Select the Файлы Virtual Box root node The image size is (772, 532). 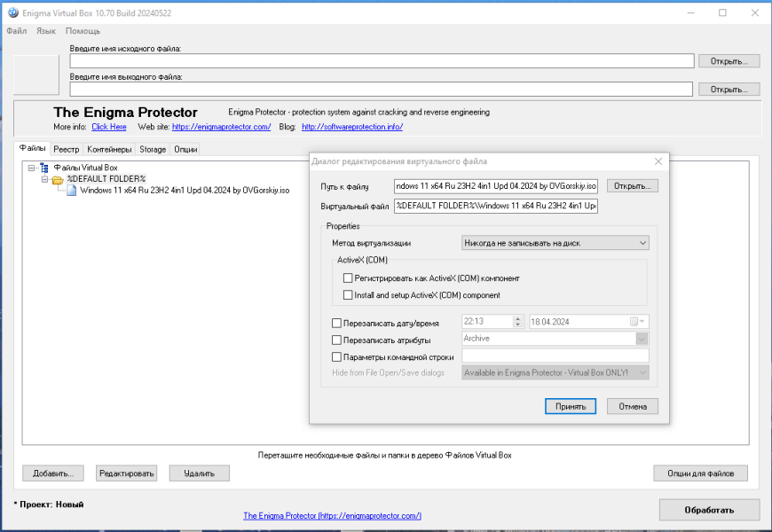coord(86,168)
